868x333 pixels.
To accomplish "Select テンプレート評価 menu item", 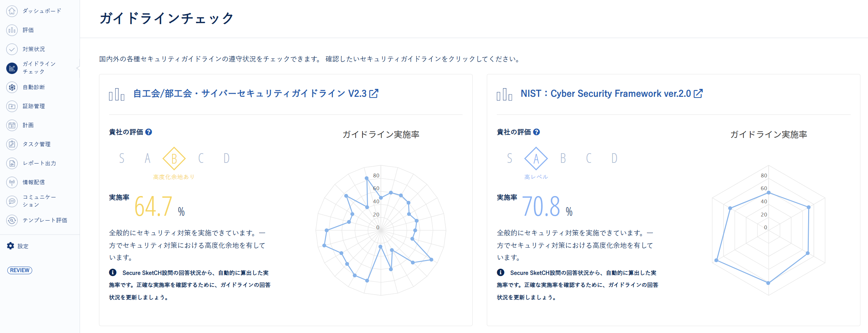I will pyautogui.click(x=45, y=220).
